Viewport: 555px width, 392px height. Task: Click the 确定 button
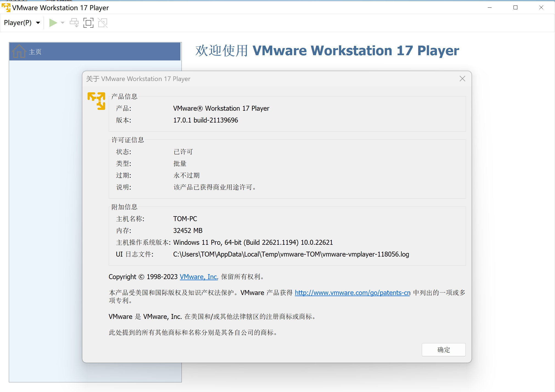point(444,350)
